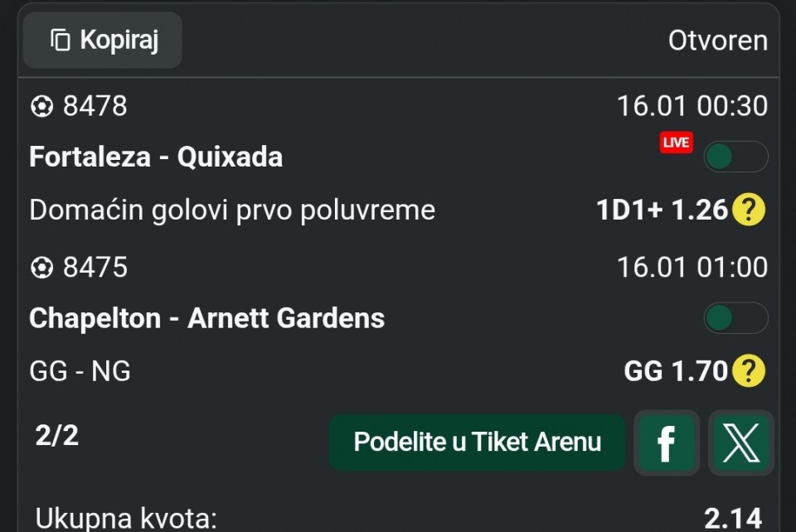The height and width of the screenshot is (532, 796).
Task: Click the red LIVE badge
Action: (x=676, y=143)
